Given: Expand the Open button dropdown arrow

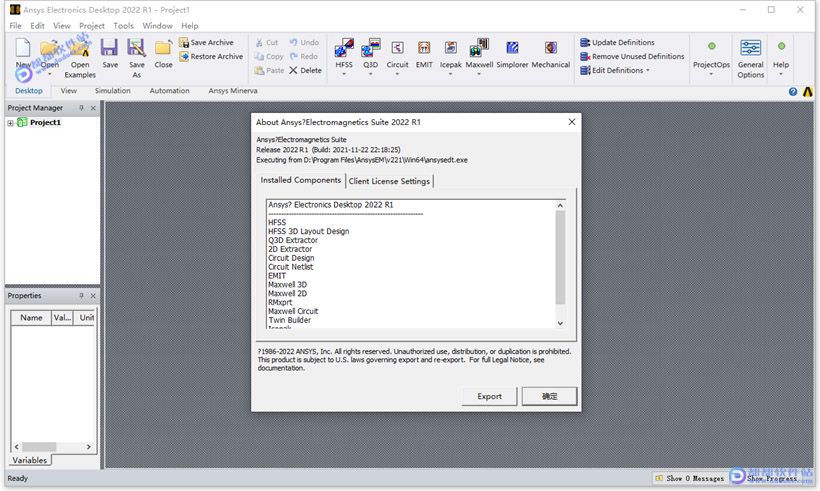Looking at the screenshot, I should click(50, 74).
